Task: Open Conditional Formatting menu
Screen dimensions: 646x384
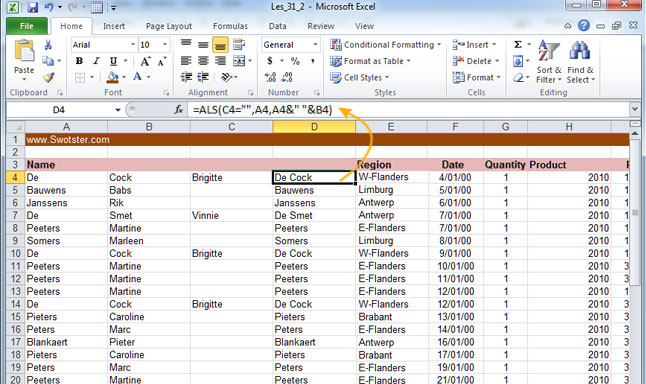Action: (x=386, y=44)
